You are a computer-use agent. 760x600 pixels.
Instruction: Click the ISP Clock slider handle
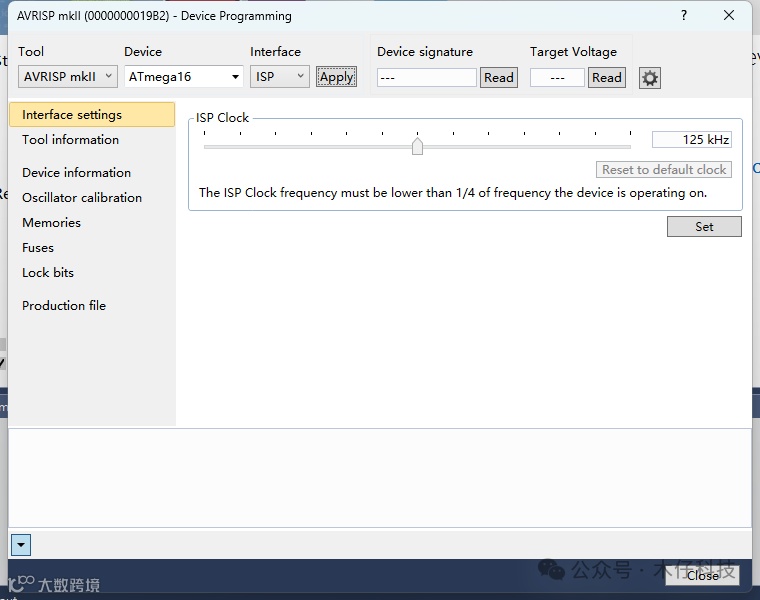click(x=417, y=146)
